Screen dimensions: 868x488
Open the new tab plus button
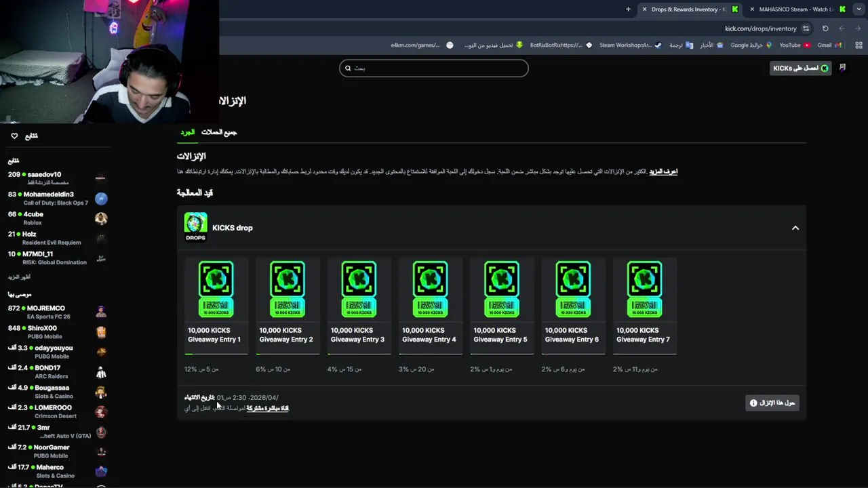coord(628,9)
